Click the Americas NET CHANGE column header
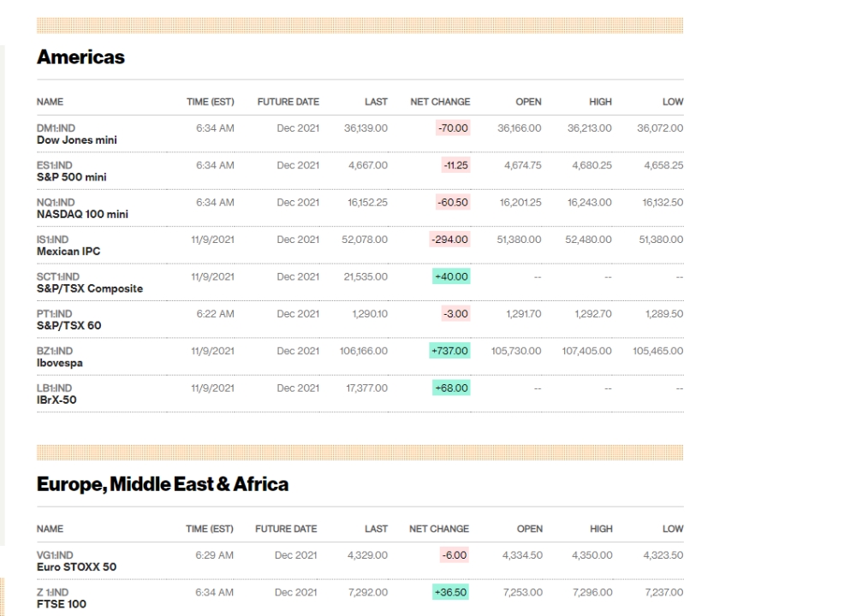856x616 pixels. (x=440, y=102)
